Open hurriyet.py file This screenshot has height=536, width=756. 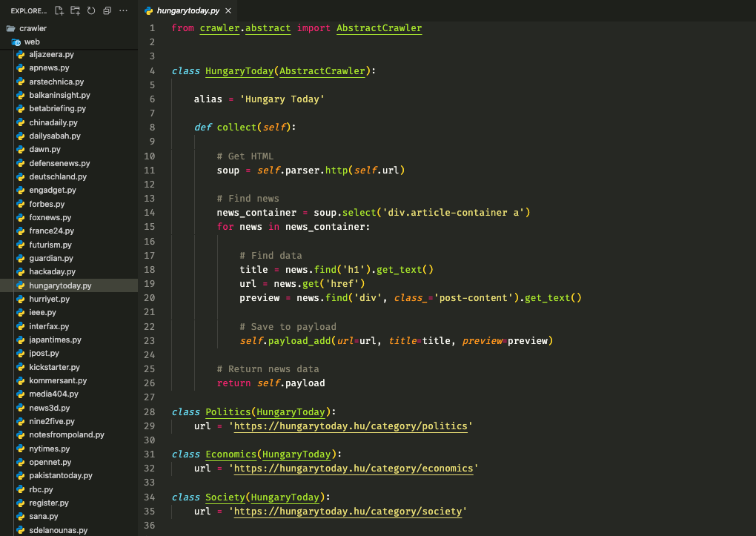(69, 299)
